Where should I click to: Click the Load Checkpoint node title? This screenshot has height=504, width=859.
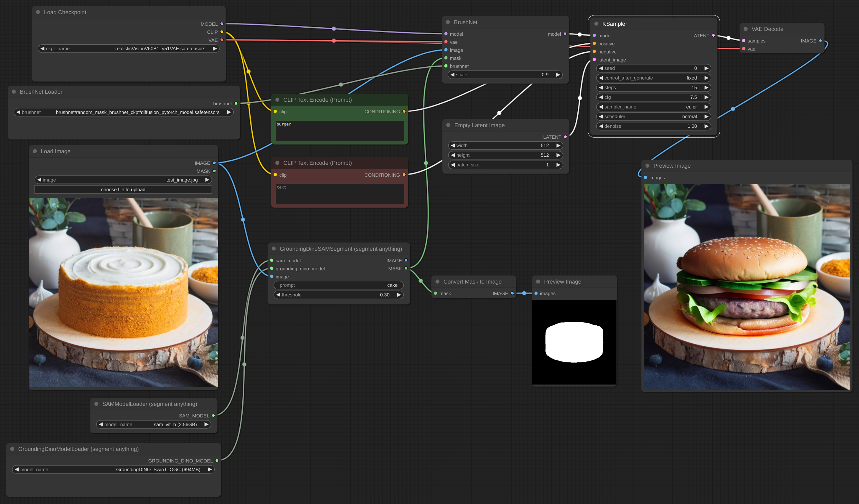click(65, 12)
